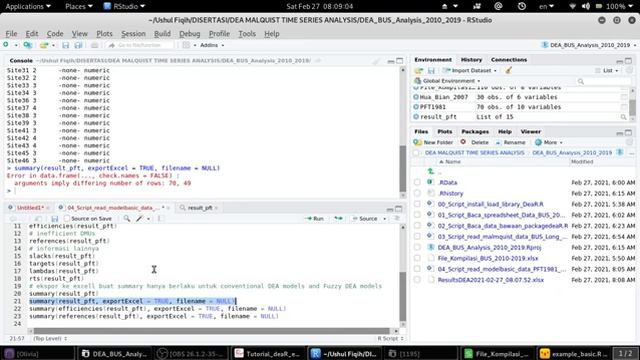This screenshot has width=640, height=360.
Task: Save current document using the main toolbar icon
Action: tap(65, 45)
